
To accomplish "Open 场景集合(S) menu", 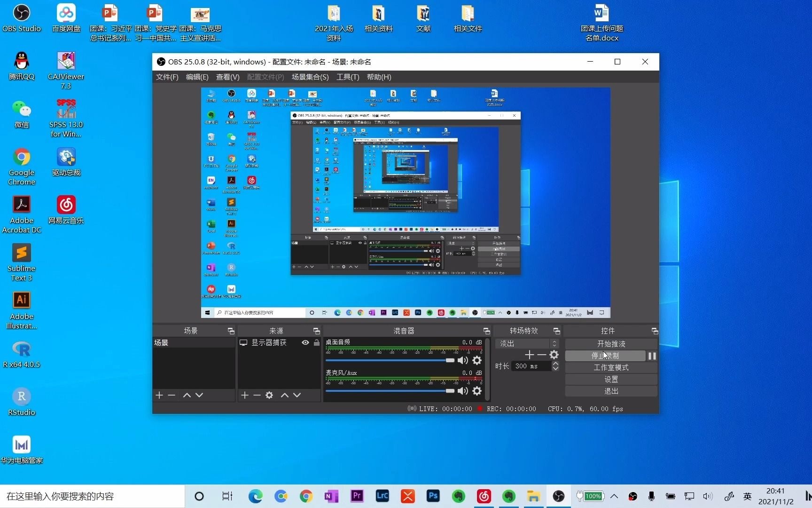I will 310,77.
